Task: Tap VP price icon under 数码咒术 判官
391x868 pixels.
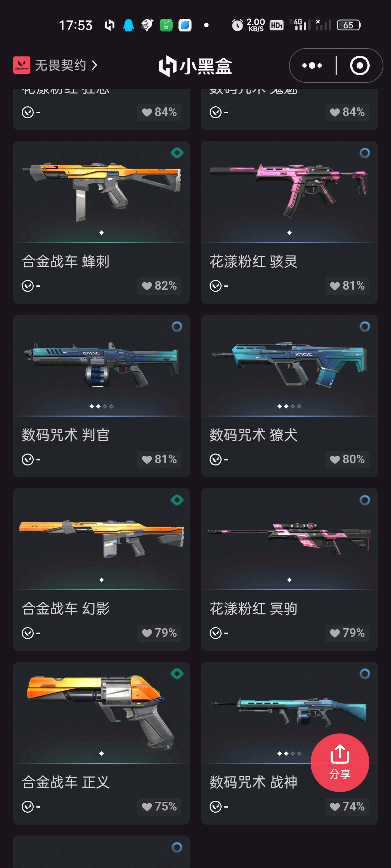Action: pyautogui.click(x=28, y=460)
